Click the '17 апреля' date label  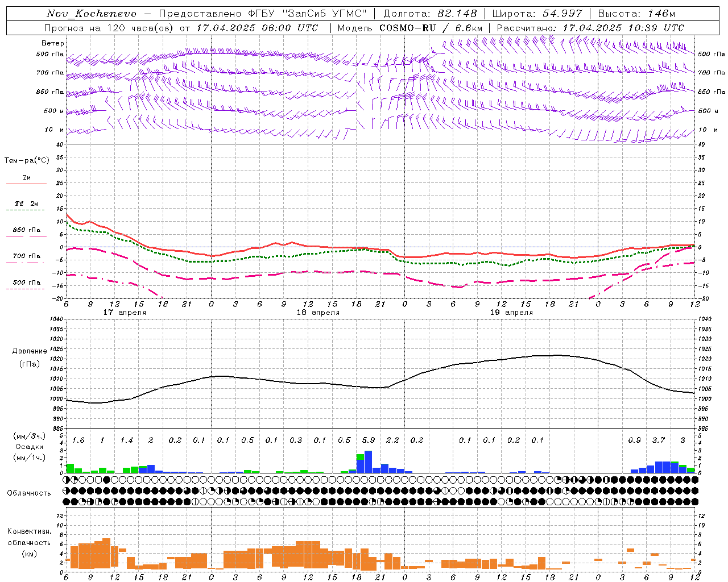coord(125,313)
